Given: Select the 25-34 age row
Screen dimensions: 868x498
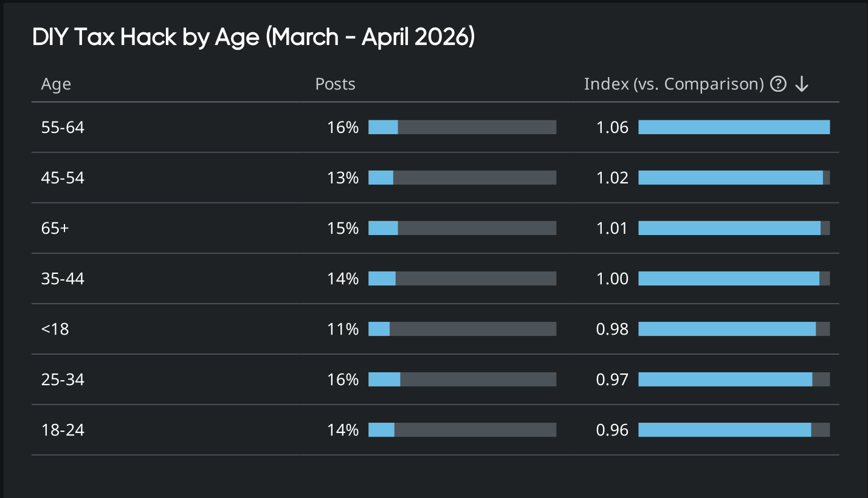Looking at the screenshot, I should [x=63, y=380].
